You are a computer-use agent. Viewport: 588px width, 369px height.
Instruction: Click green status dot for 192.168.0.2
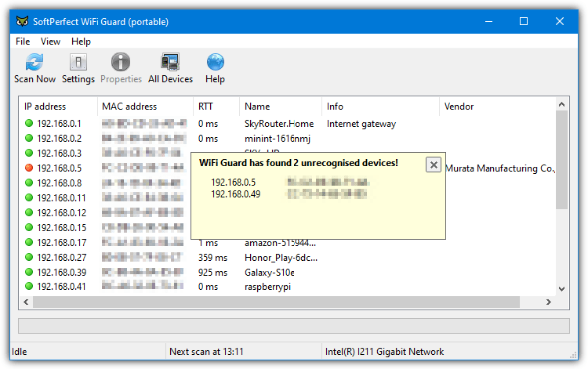point(29,138)
